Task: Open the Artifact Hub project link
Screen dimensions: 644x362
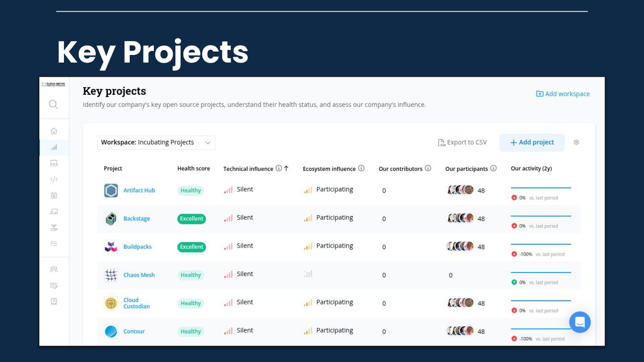Action: (x=139, y=190)
